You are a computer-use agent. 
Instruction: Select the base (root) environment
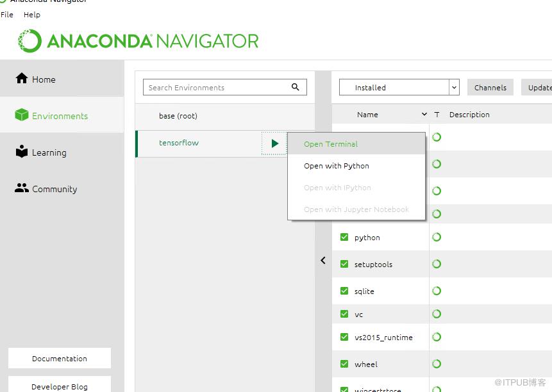[225, 116]
